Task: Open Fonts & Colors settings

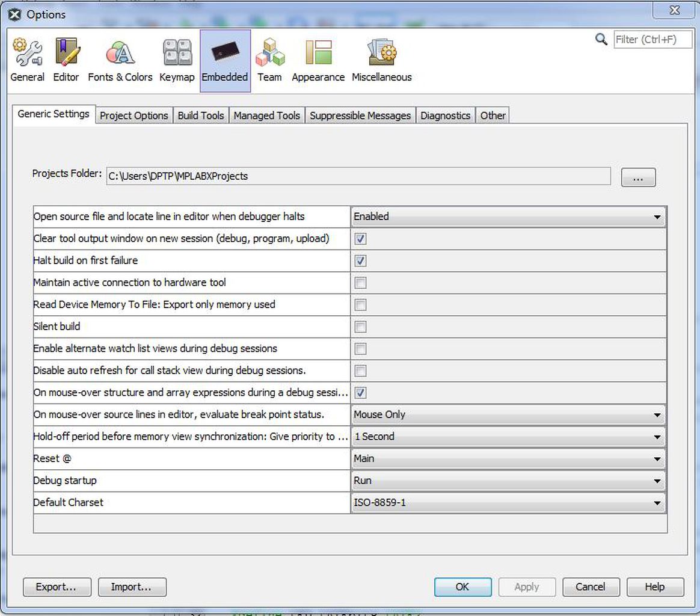Action: 120,61
